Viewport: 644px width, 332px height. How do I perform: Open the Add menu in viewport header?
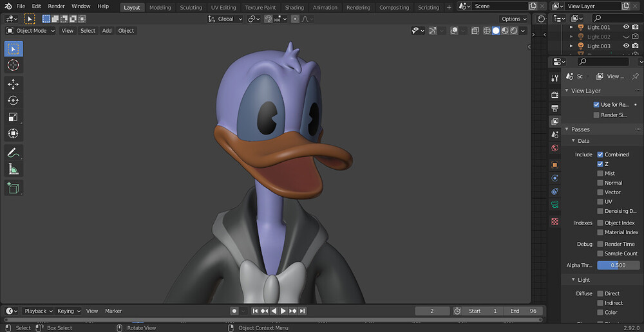pyautogui.click(x=107, y=31)
